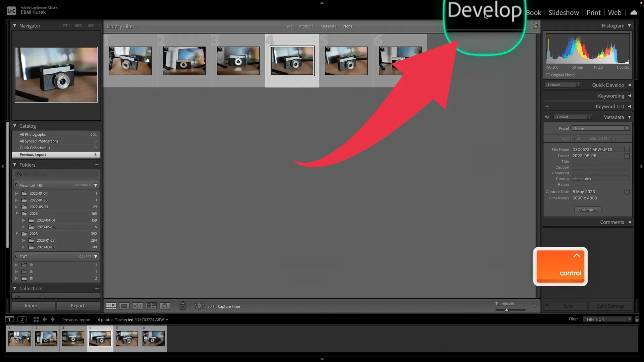Open the second monitor view with button 2

tap(22, 319)
